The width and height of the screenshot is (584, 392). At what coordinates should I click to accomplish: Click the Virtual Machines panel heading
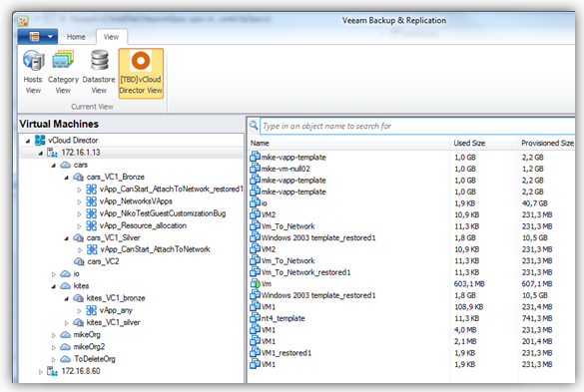(x=59, y=124)
